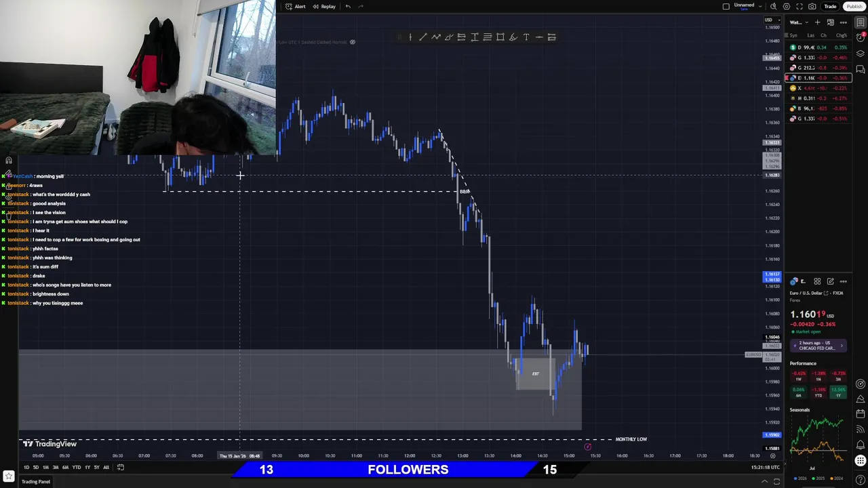The width and height of the screenshot is (868, 488).
Task: Select the last tool in favorites drawing bar
Action: [x=552, y=37]
